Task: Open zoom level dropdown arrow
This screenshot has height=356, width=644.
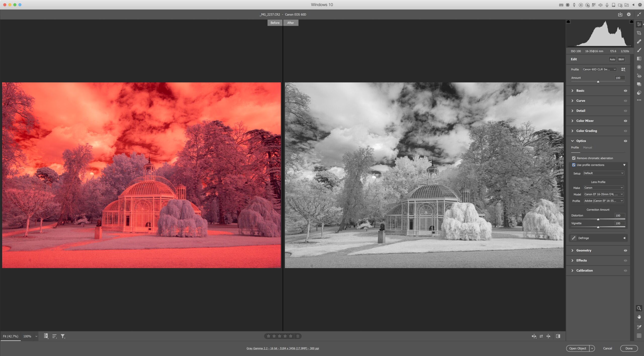Action: pyautogui.click(x=36, y=336)
